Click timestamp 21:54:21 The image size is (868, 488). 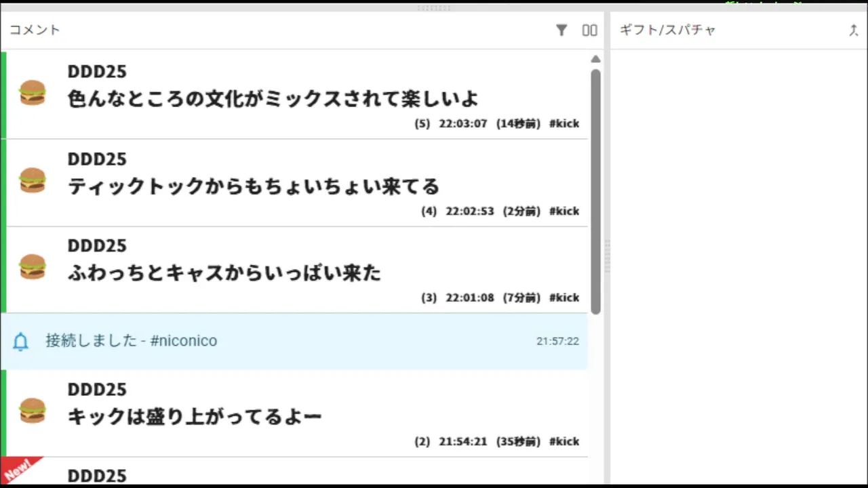[x=463, y=441]
